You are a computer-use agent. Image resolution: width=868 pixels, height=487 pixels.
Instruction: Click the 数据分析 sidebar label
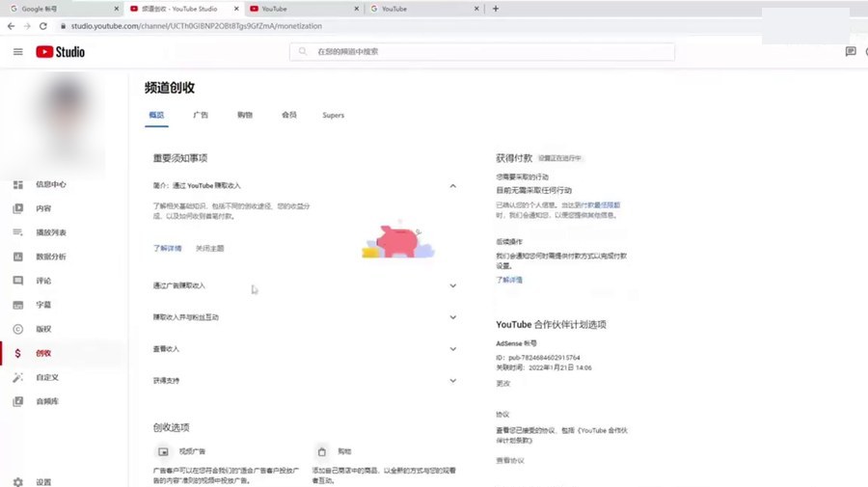(x=51, y=257)
